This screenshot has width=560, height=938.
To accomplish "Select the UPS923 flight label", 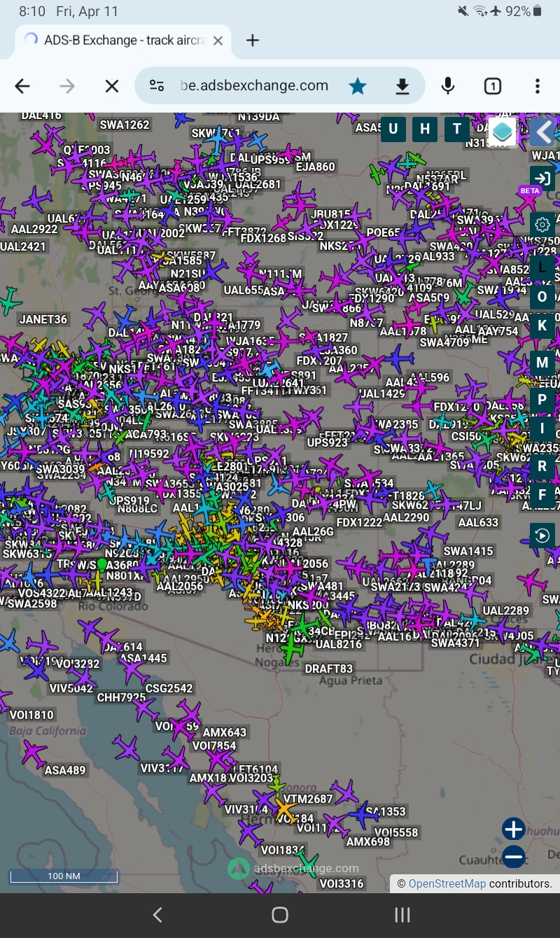I will pos(328,442).
